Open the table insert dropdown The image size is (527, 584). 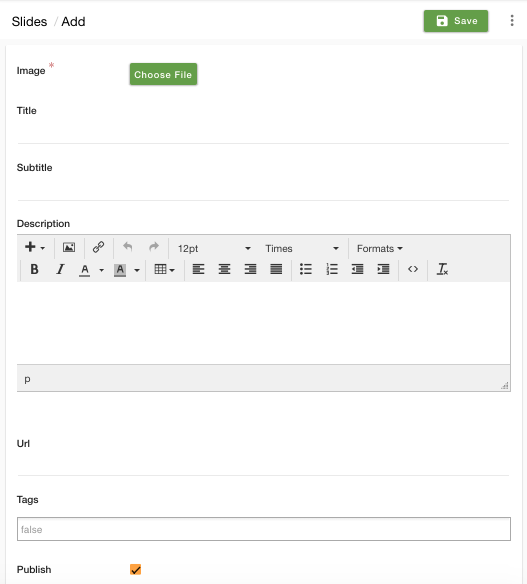pyautogui.click(x=164, y=269)
